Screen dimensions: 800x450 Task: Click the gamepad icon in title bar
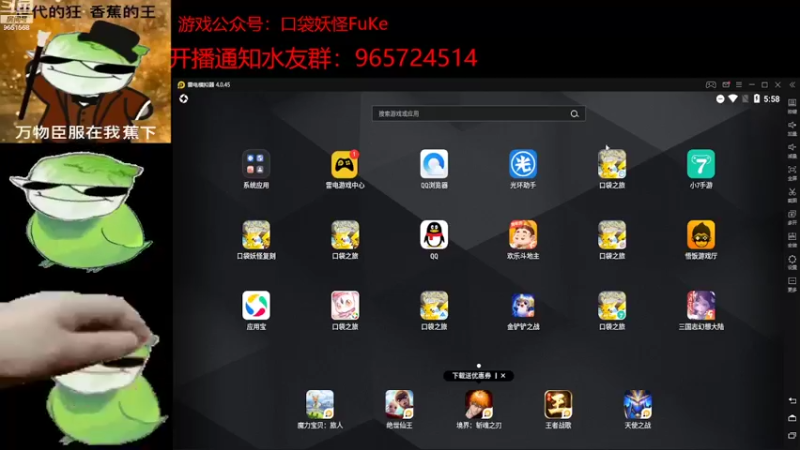[x=711, y=85]
